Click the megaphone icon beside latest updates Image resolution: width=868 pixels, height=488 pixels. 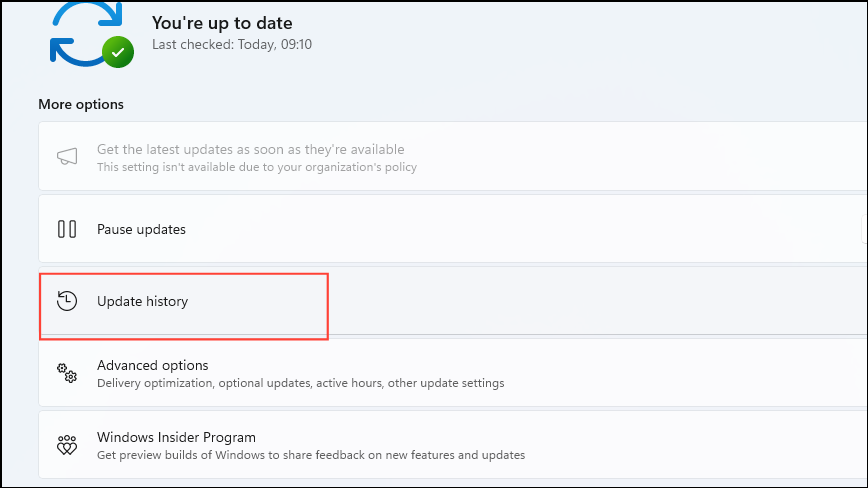[67, 157]
